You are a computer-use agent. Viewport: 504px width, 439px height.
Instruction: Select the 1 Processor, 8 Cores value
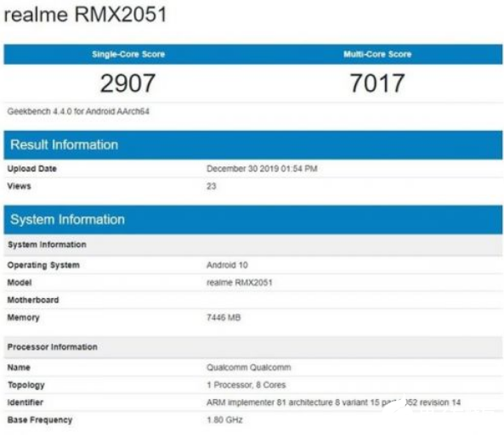tap(246, 385)
